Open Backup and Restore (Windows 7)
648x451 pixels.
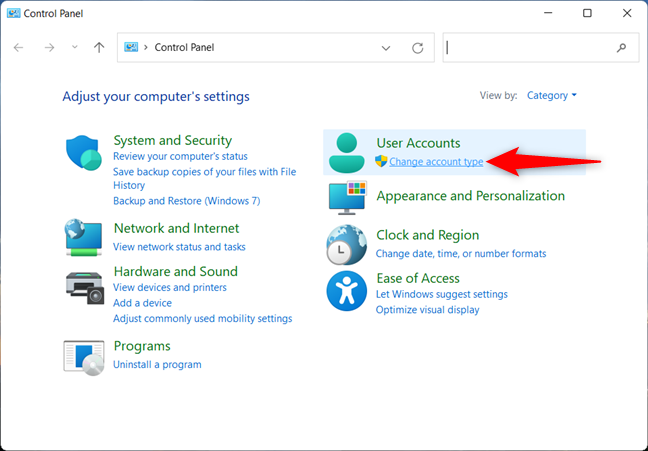pos(187,201)
